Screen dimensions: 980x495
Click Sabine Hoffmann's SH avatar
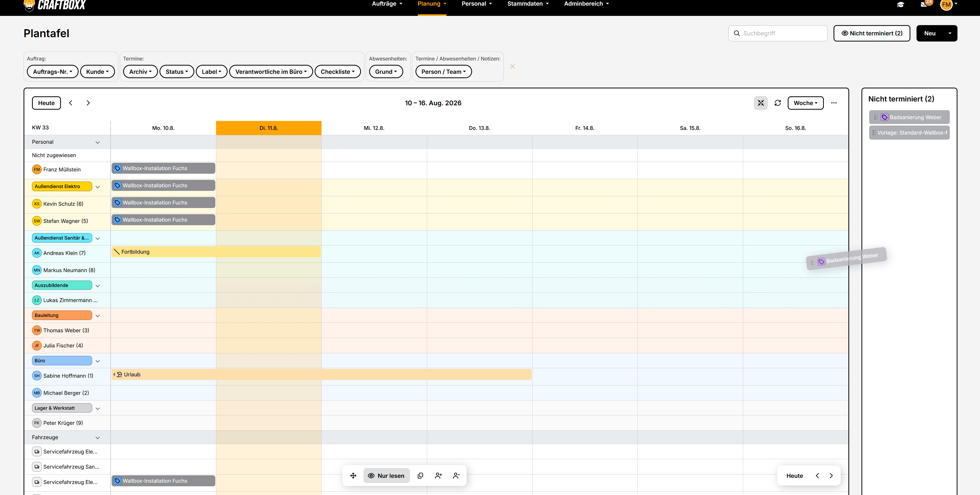pyautogui.click(x=37, y=375)
